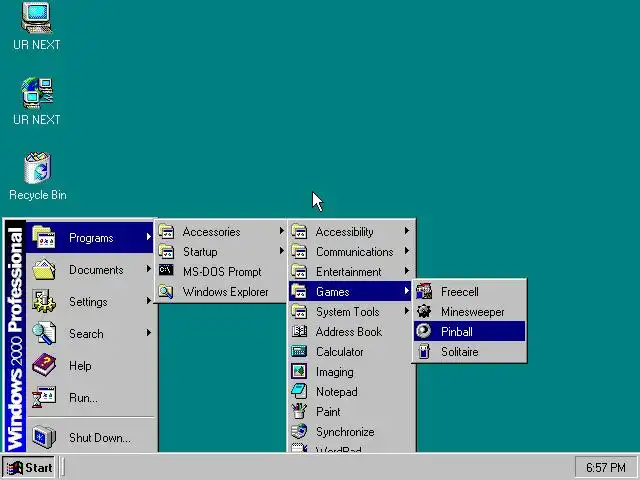The width and height of the screenshot is (640, 480).
Task: Click the Run icon in Start menu
Action: [x=44, y=397]
